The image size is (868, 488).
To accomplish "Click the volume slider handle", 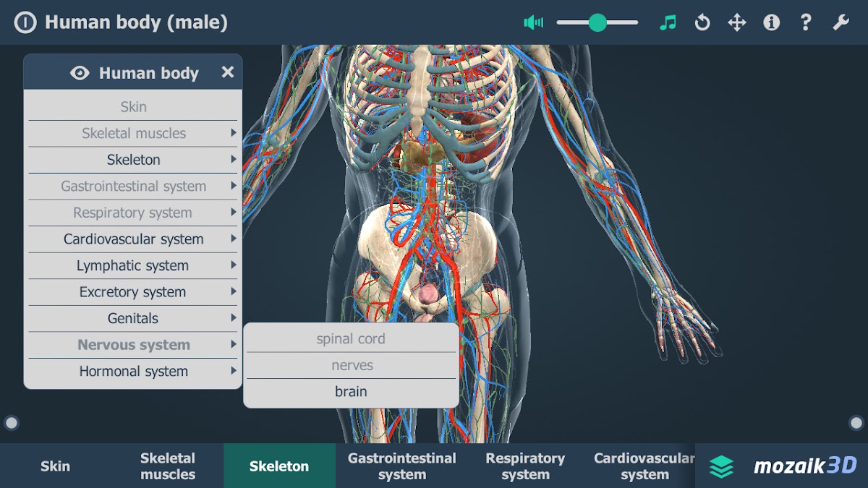I will [x=597, y=22].
